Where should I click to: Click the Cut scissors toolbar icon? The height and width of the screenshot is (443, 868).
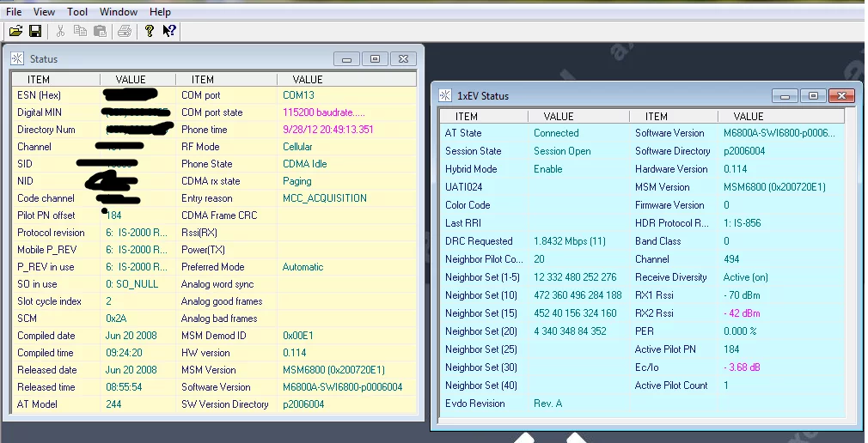coord(60,31)
